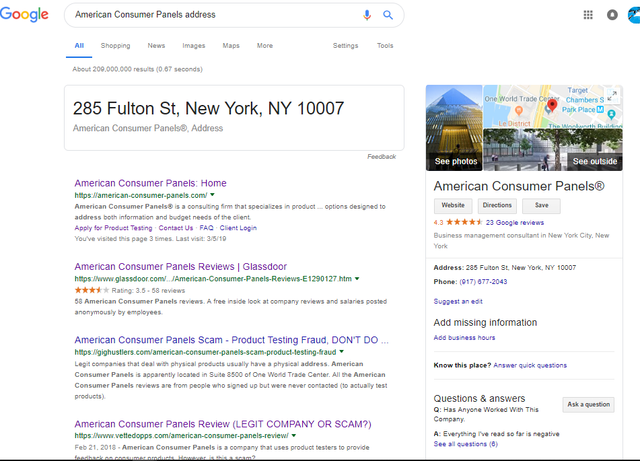
Task: Click the Save button
Action: point(542,205)
